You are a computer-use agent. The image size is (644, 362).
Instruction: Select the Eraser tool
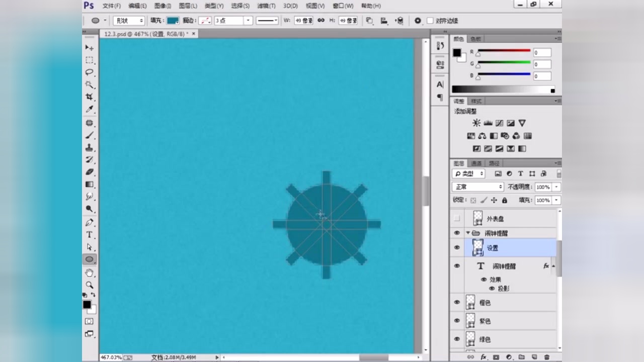tap(90, 172)
